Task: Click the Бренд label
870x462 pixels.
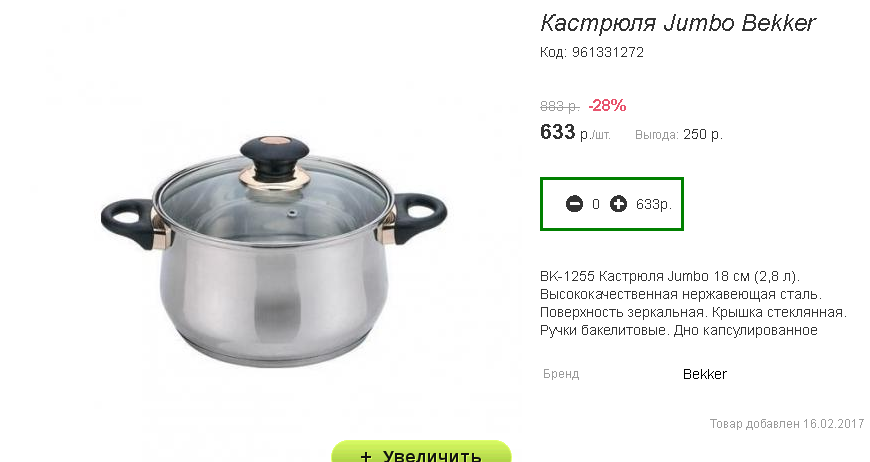Action: (x=561, y=374)
